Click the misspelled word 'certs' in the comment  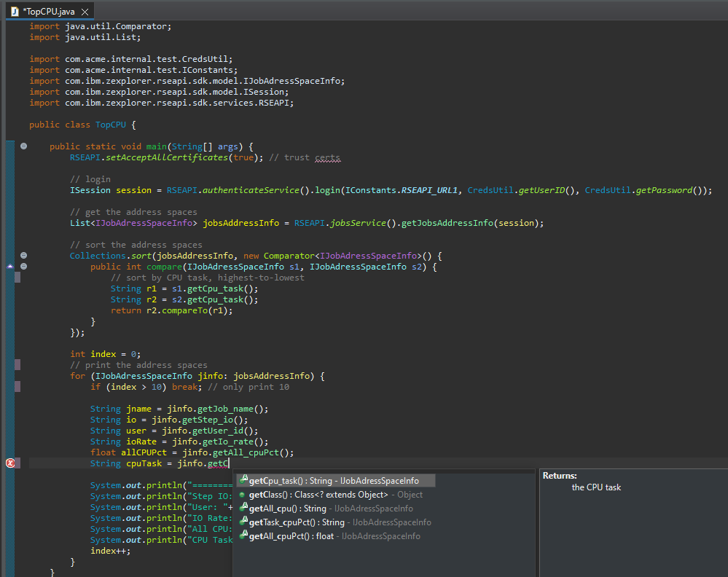[327, 157]
